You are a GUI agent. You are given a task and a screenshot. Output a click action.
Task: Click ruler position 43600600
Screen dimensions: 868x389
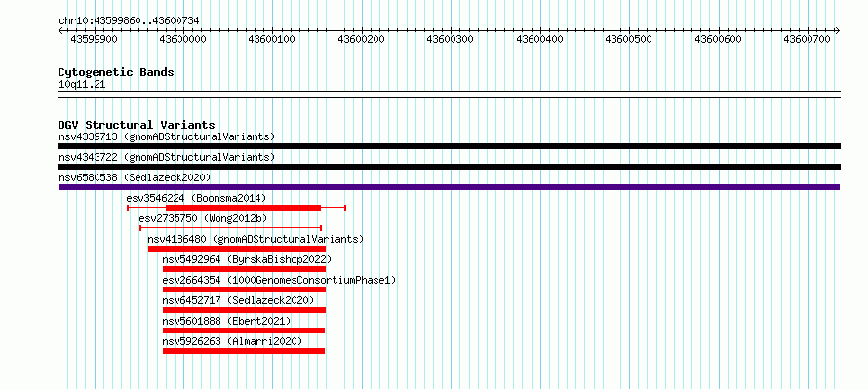click(719, 39)
